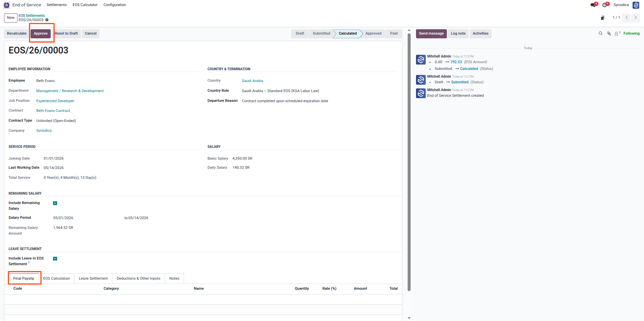Sort by Amount column header

pos(360,288)
